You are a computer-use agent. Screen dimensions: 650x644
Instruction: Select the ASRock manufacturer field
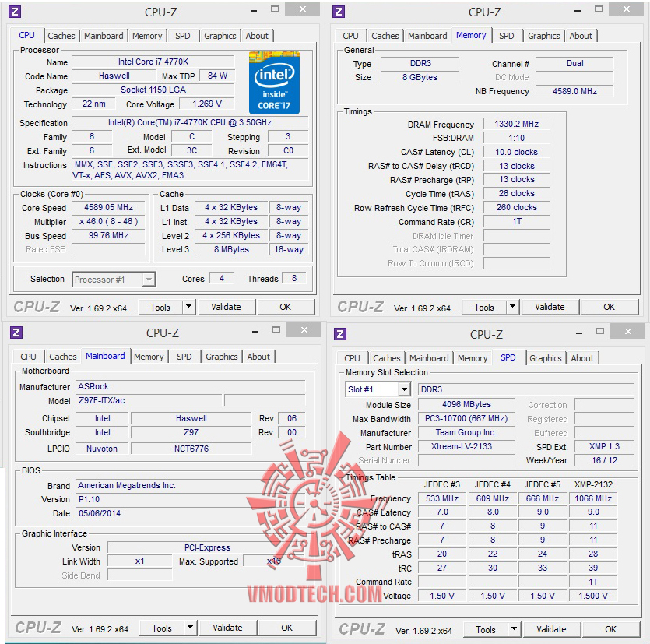click(191, 386)
